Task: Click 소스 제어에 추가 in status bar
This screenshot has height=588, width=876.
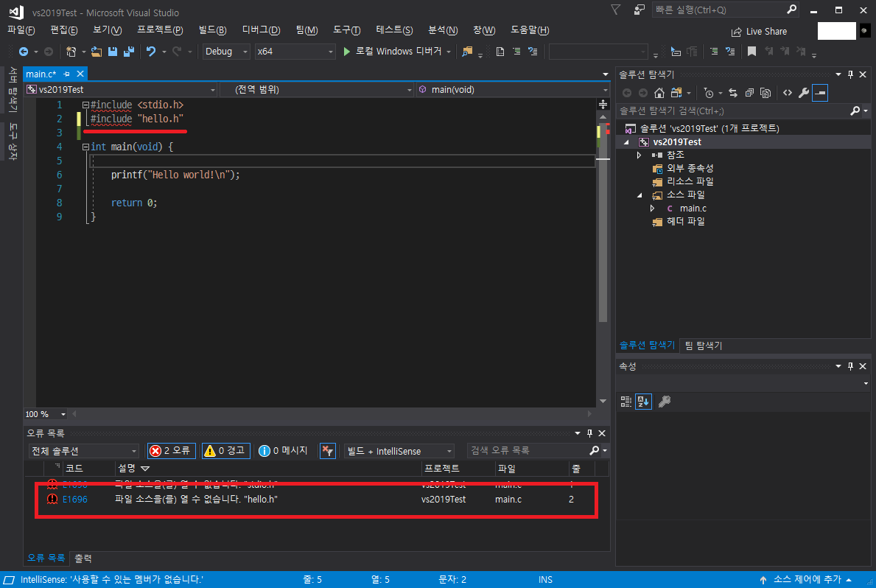Action: (808, 579)
